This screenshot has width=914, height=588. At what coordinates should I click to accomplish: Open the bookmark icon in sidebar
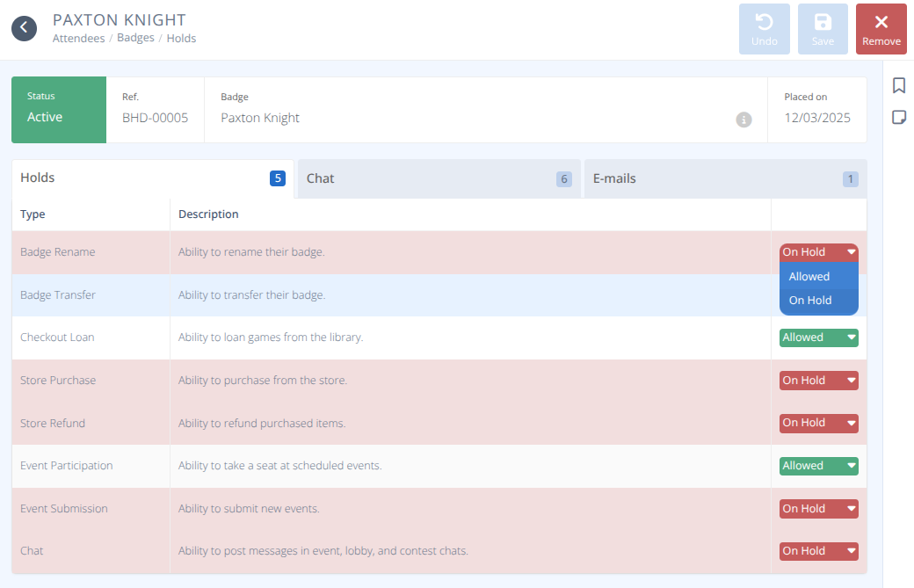(x=899, y=85)
